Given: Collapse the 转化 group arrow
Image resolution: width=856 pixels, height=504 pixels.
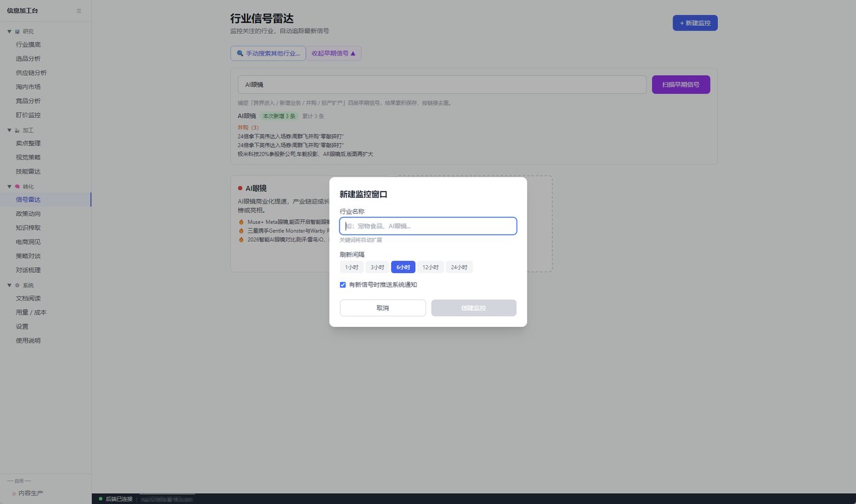Looking at the screenshot, I should click(9, 186).
